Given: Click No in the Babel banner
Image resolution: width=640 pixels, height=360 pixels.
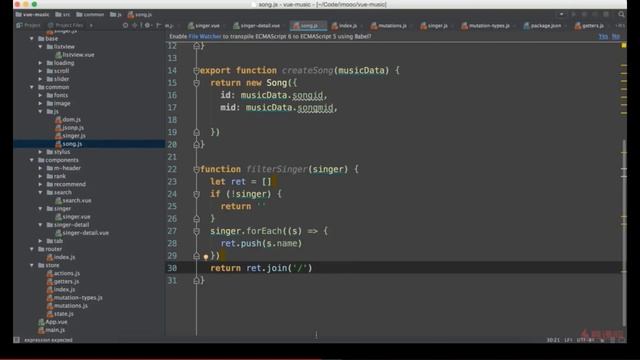Looking at the screenshot, I should [x=616, y=36].
